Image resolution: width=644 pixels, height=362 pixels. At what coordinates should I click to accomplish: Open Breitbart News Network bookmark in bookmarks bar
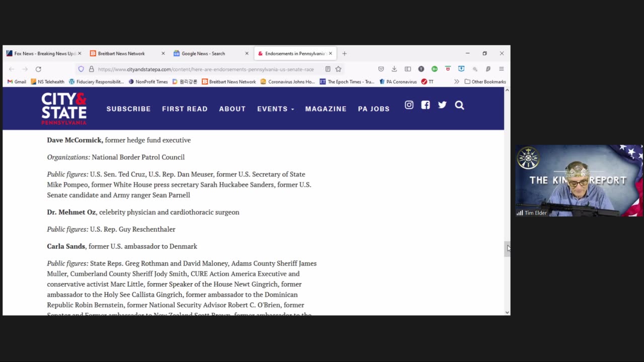tap(229, 81)
